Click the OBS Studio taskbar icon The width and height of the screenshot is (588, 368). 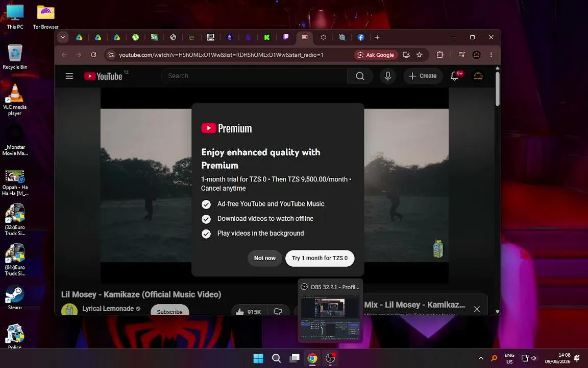point(330,359)
